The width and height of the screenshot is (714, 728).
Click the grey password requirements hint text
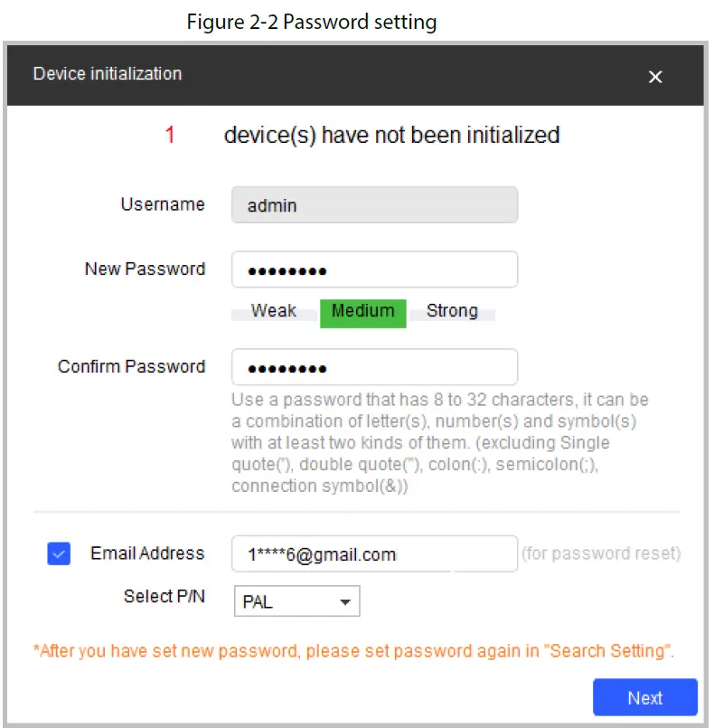click(x=440, y=443)
